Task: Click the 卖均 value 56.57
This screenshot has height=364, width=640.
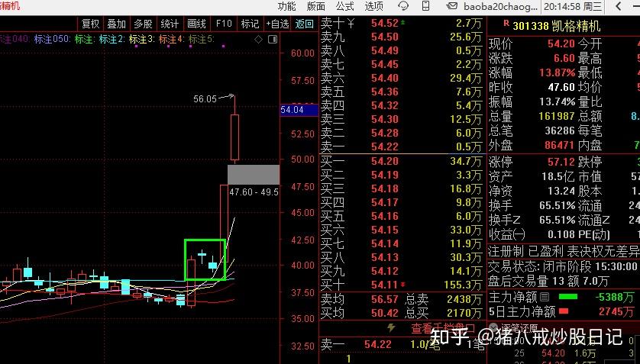Action: (384, 299)
